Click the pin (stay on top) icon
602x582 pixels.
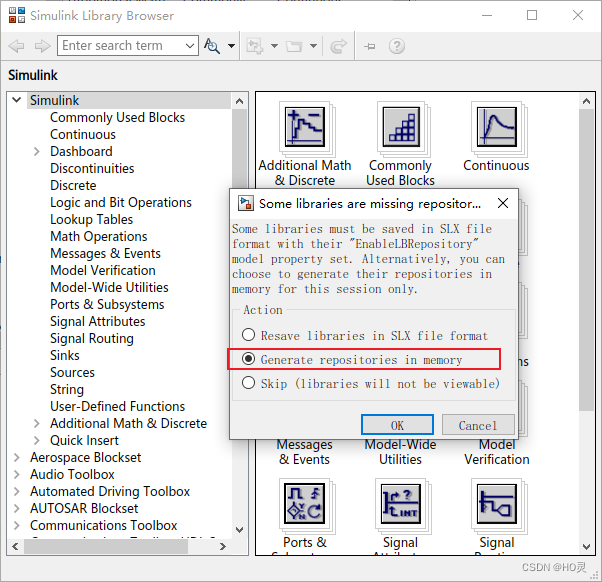369,46
